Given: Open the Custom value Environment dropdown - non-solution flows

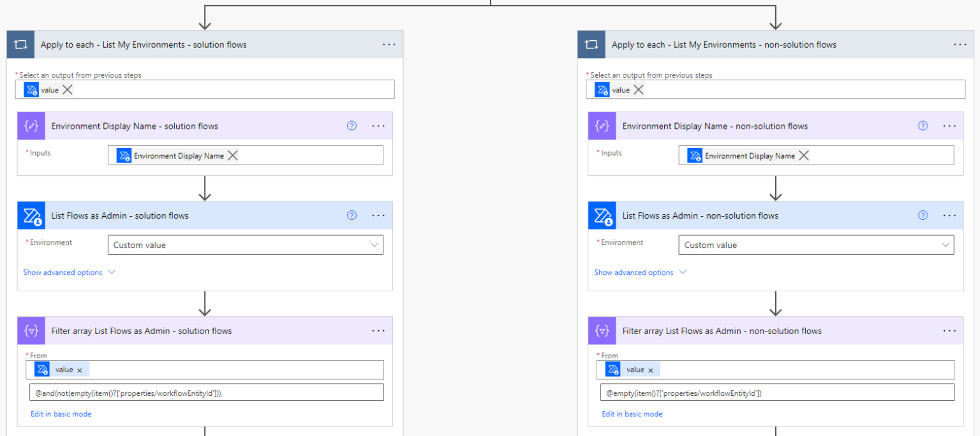Looking at the screenshot, I should (816, 245).
